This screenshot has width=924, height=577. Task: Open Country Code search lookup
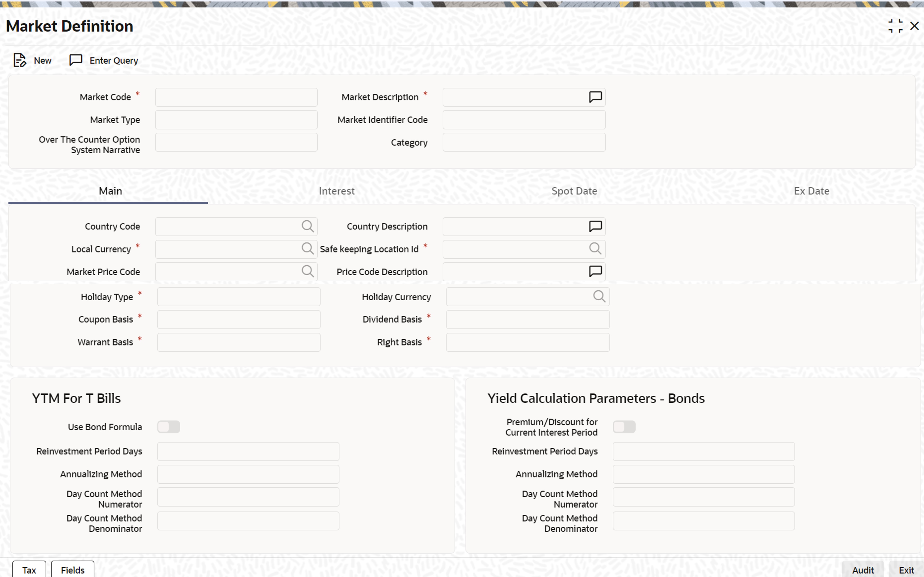307,226
